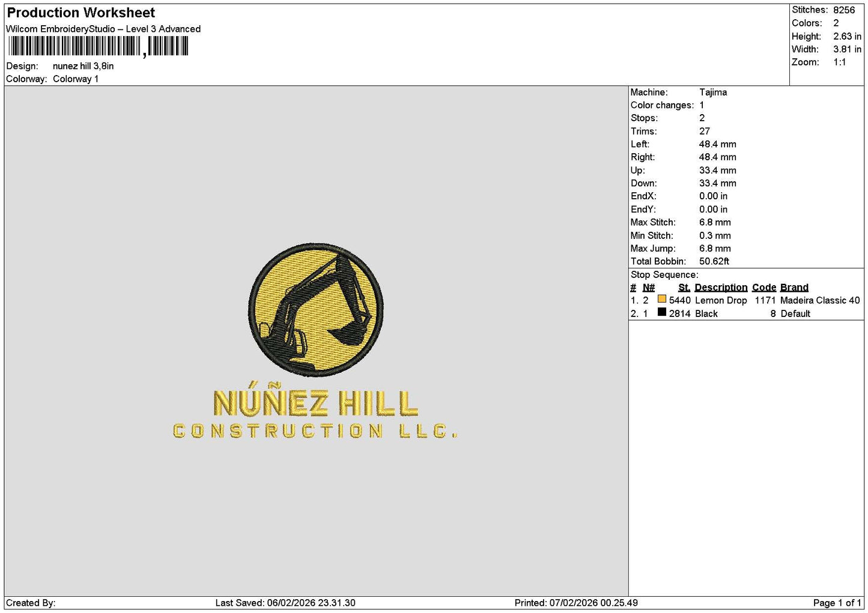Click the Width value 3.81 in
The image size is (868, 613).
(847, 49)
